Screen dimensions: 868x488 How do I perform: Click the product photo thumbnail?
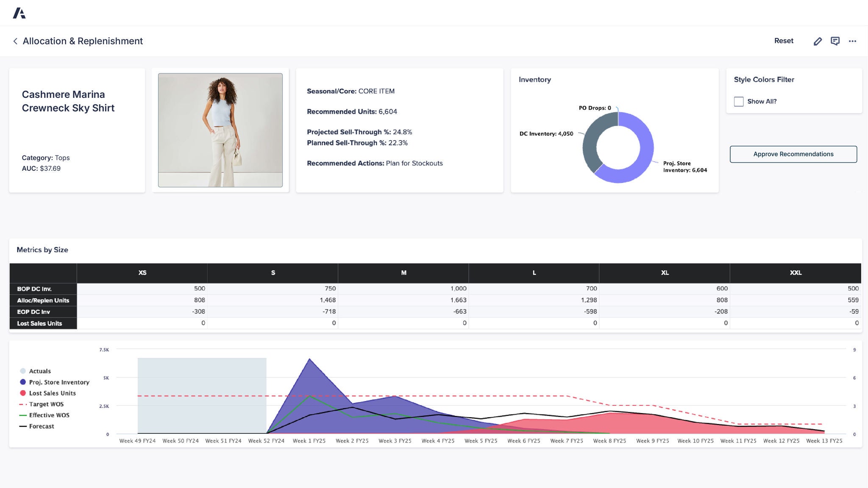(220, 130)
